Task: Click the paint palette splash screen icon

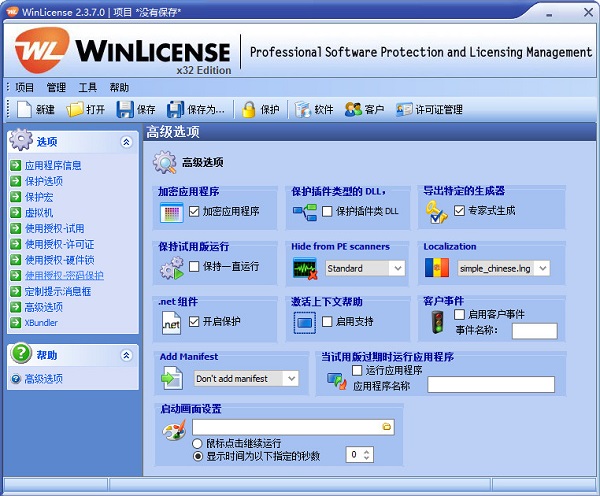Action: (x=174, y=430)
